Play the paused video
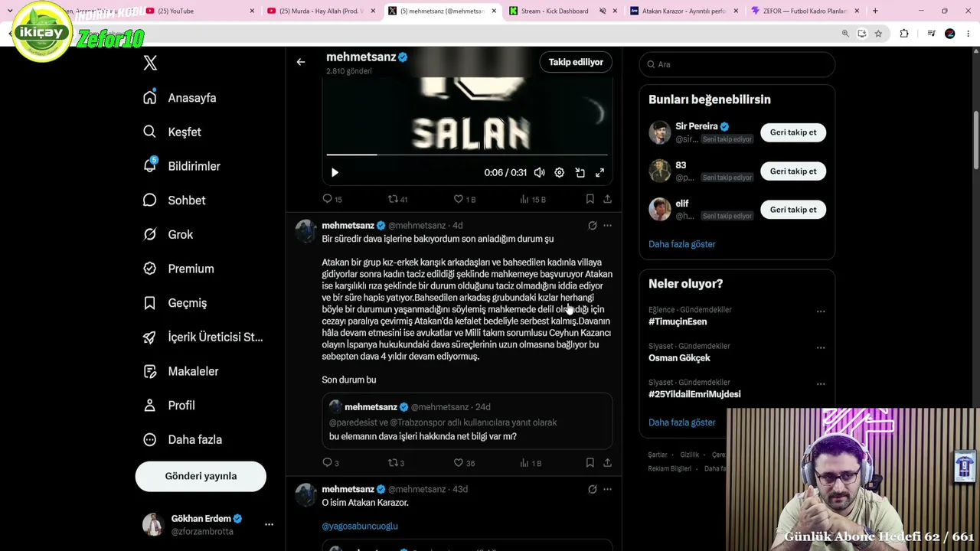Viewport: 980px width, 551px height. pyautogui.click(x=335, y=173)
